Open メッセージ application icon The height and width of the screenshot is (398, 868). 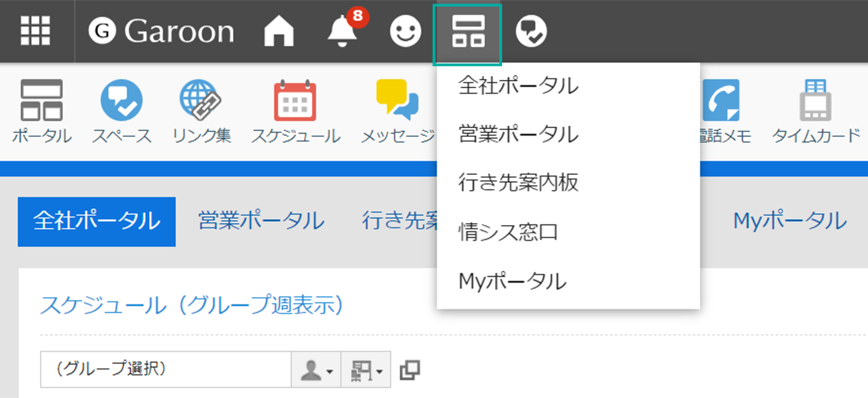[397, 112]
